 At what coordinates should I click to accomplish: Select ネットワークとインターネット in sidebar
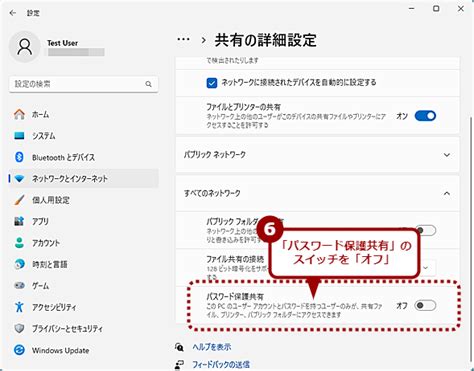84,179
